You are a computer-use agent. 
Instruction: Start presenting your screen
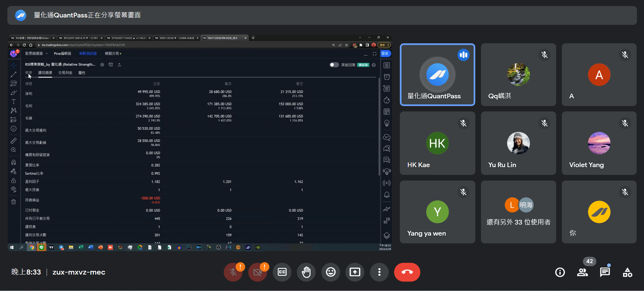click(x=355, y=272)
